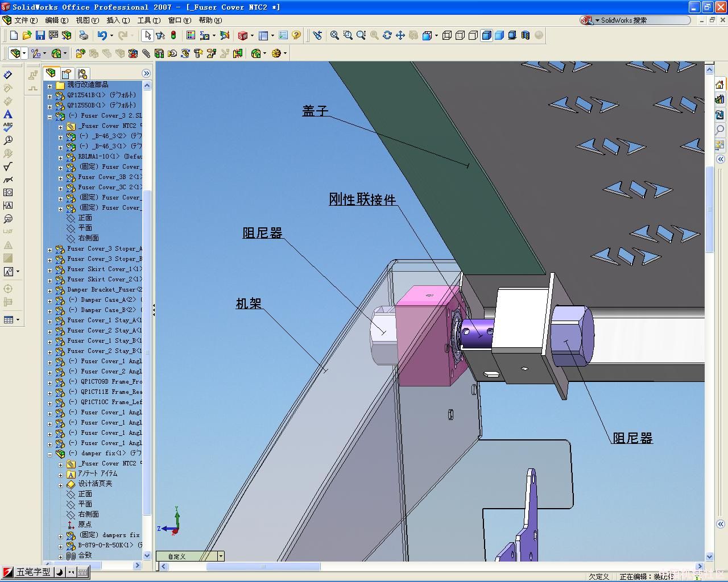Click the 五笔字型 input method indicator
Image resolution: width=728 pixels, height=582 pixels.
tap(33, 572)
